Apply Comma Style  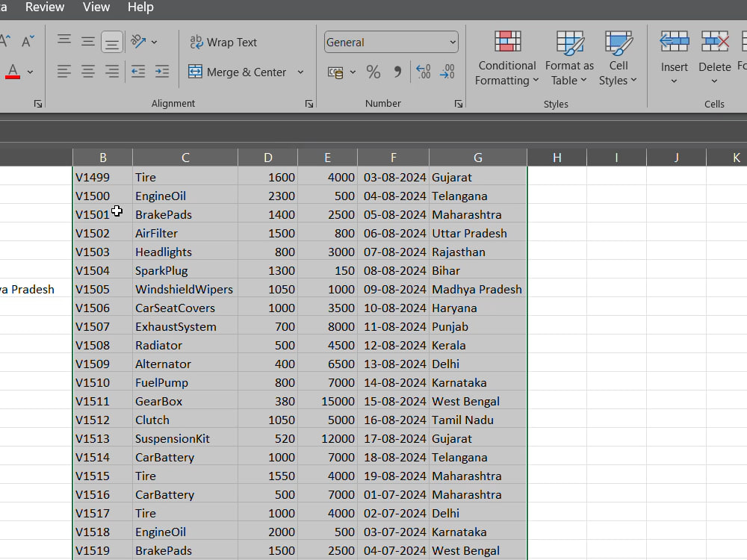pyautogui.click(x=397, y=72)
